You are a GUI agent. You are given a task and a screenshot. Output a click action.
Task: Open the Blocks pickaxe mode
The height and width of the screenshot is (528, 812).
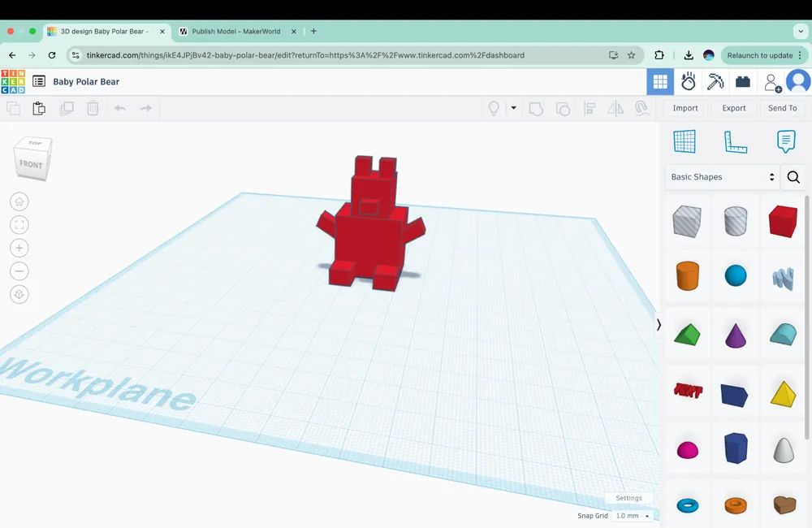click(x=715, y=81)
